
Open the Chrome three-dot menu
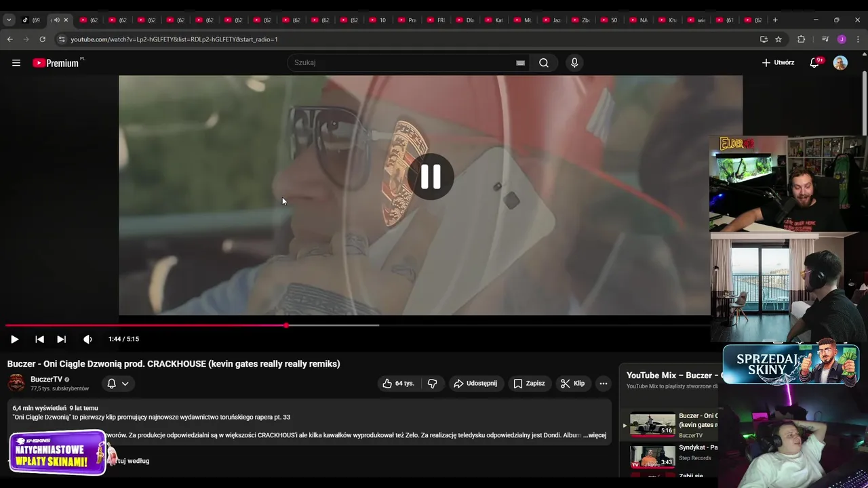click(x=858, y=39)
